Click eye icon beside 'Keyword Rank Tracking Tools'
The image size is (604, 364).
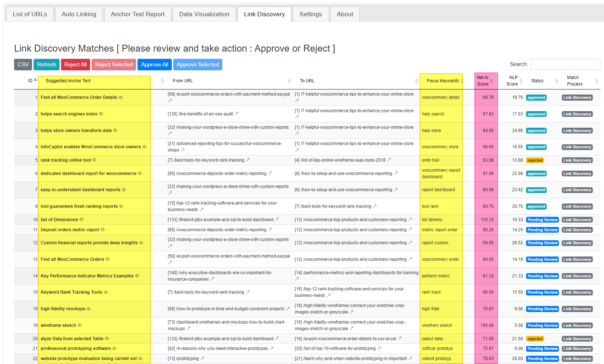point(106,292)
